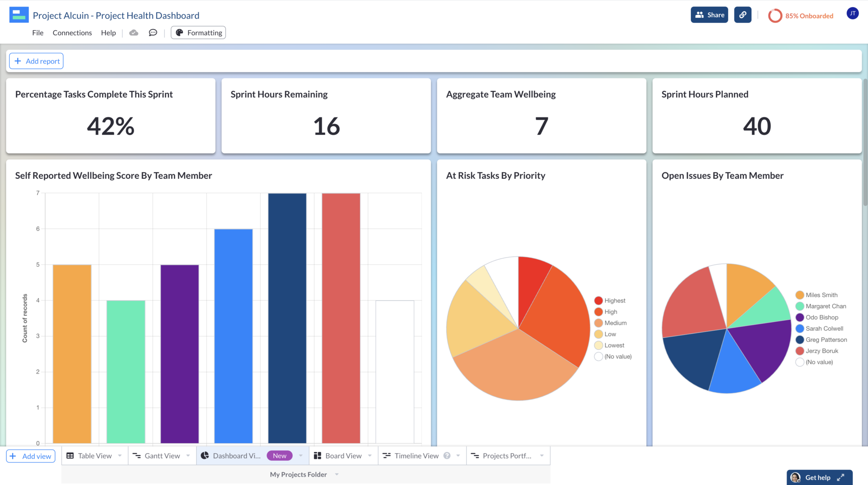Screen dimensions: 868x485
Task: Click the Board View icon
Action: (x=317, y=456)
